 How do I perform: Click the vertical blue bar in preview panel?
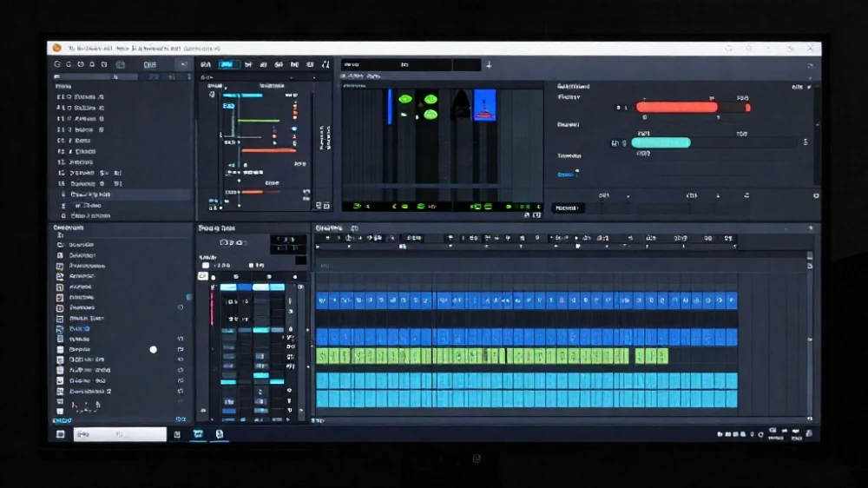pyautogui.click(x=390, y=106)
